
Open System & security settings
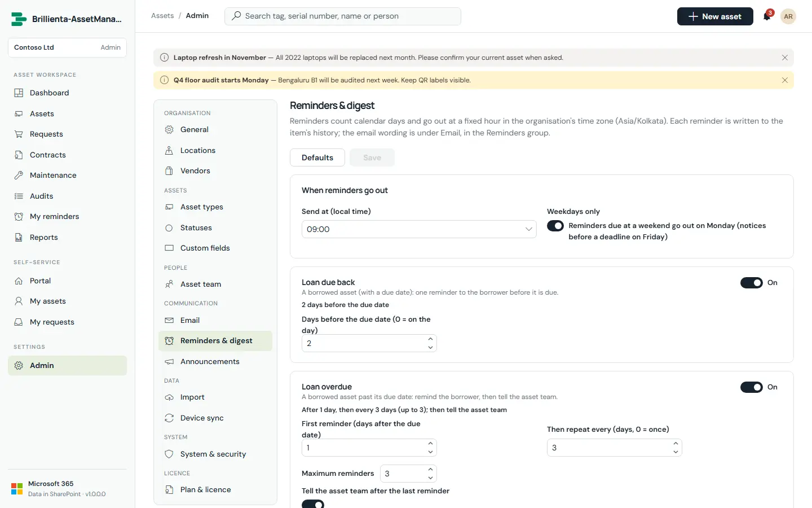[x=215, y=454]
